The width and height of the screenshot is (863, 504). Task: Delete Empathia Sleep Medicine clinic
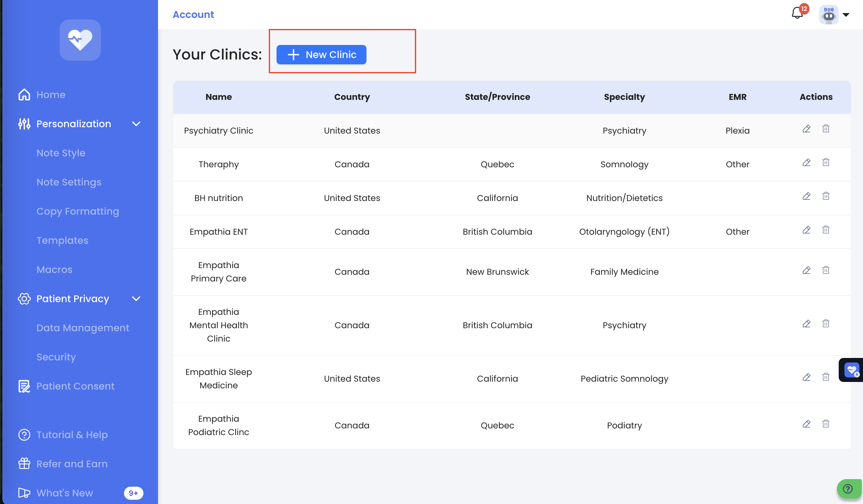pyautogui.click(x=826, y=377)
